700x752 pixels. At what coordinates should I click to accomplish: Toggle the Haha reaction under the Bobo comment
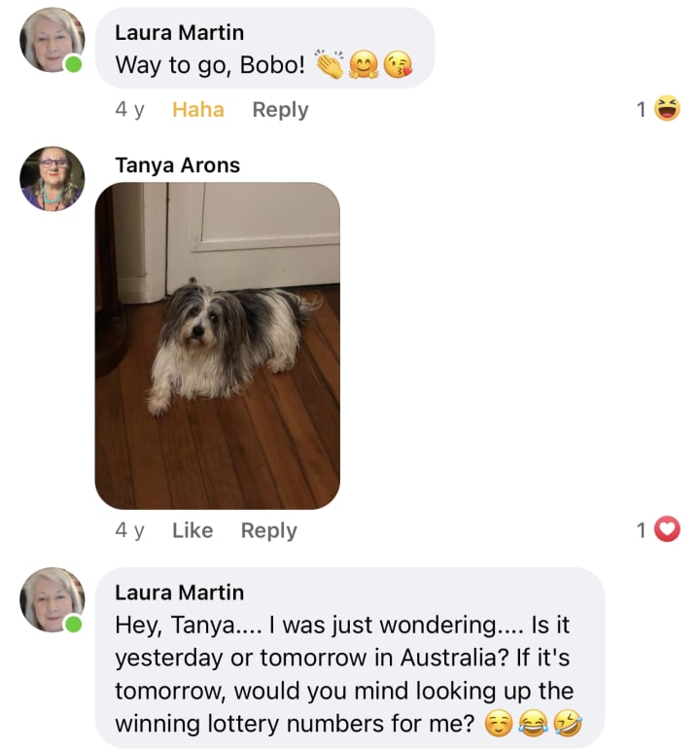pos(198,109)
